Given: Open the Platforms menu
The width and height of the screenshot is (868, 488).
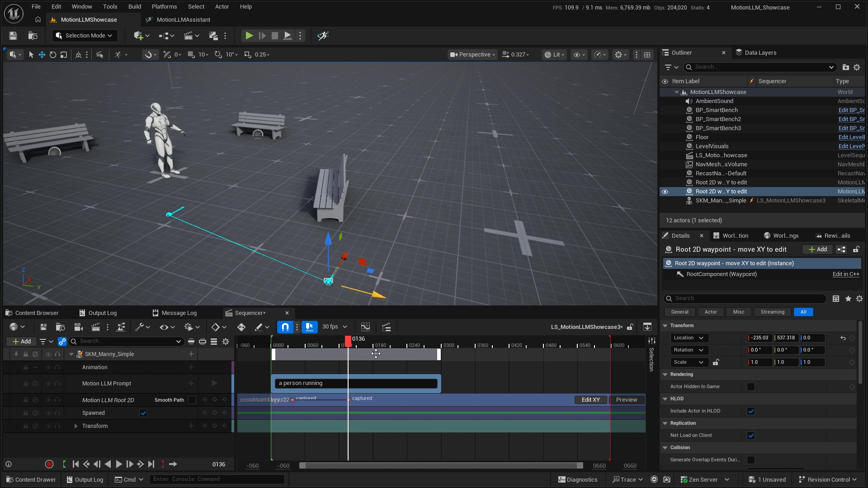Looking at the screenshot, I should (164, 7).
